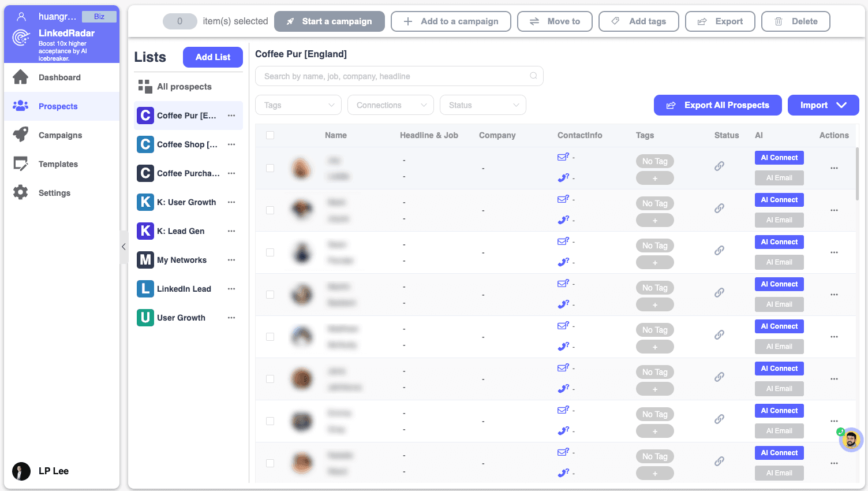Click the phone icon in first prospect row
Image resolution: width=868 pixels, height=491 pixels.
563,177
